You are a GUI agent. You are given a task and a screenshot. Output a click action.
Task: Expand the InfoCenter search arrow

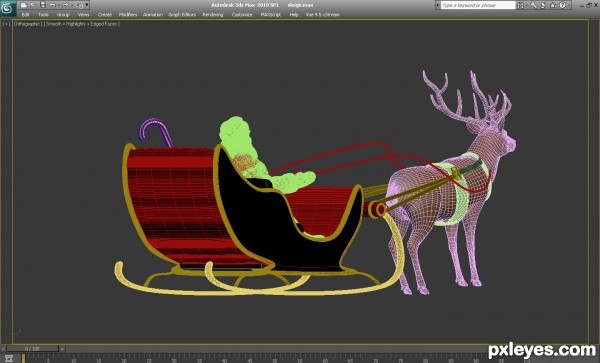pos(438,5)
